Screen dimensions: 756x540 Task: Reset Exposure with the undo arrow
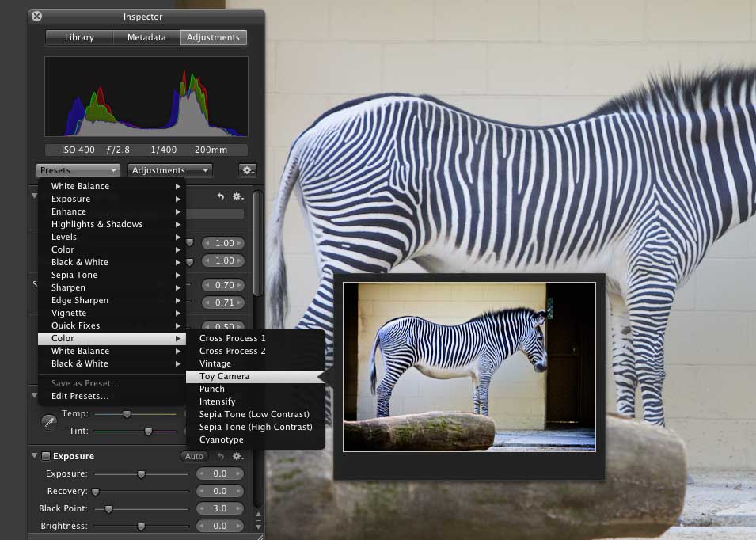tap(221, 456)
